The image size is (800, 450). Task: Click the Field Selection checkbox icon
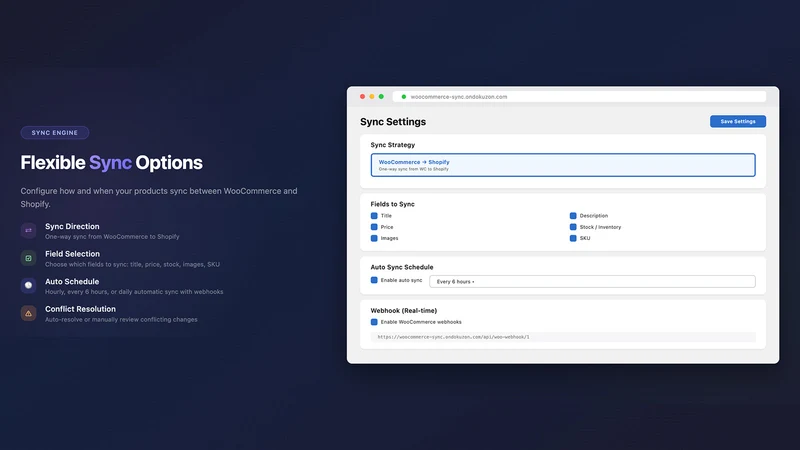(x=29, y=258)
